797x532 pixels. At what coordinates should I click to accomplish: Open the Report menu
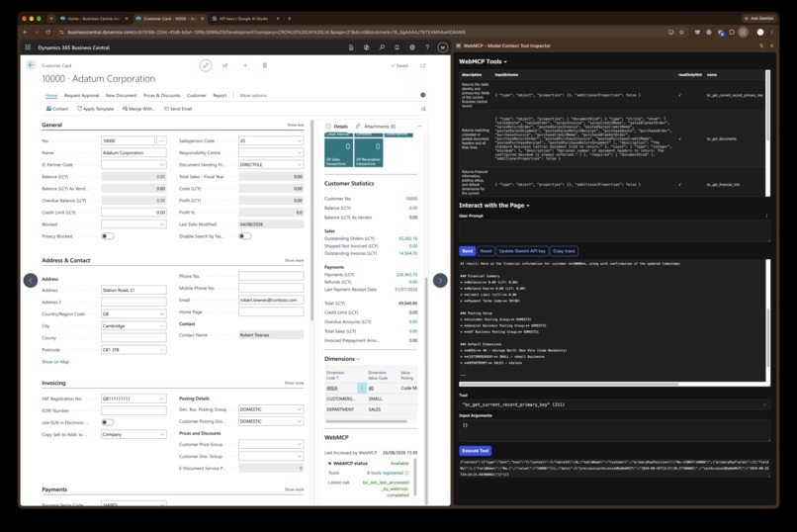coord(220,96)
